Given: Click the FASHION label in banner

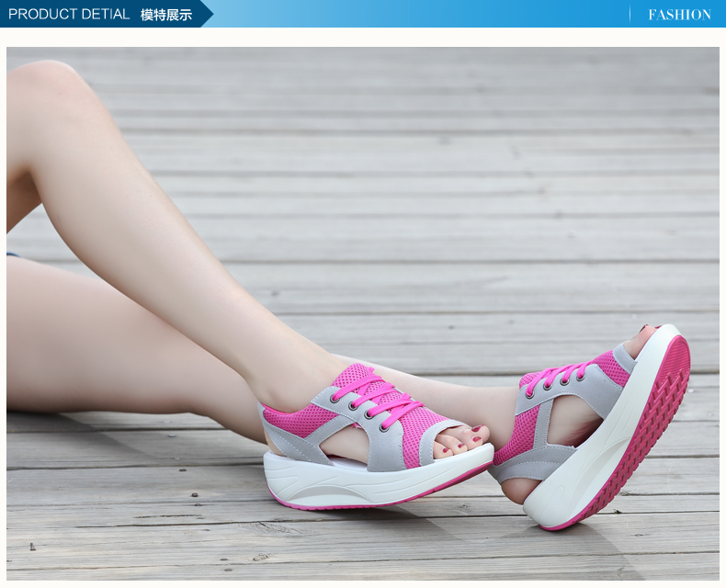Looking at the screenshot, I should (x=679, y=15).
